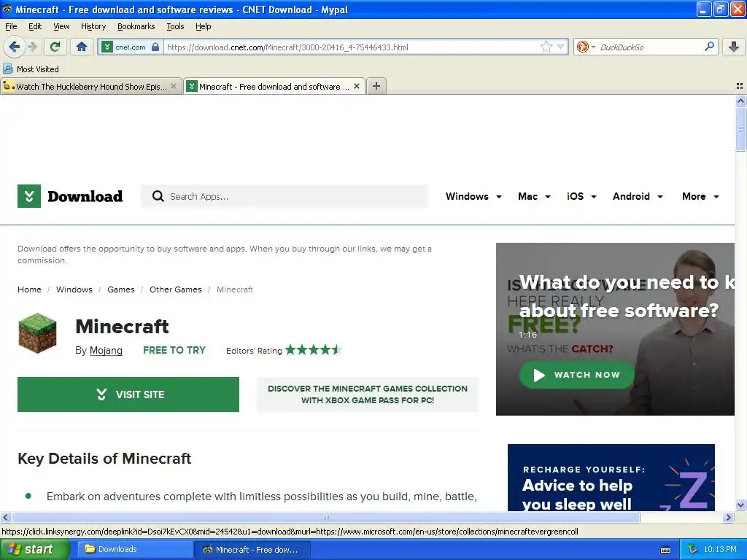
Task: Click the network tray icon near clock
Action: pos(693,550)
